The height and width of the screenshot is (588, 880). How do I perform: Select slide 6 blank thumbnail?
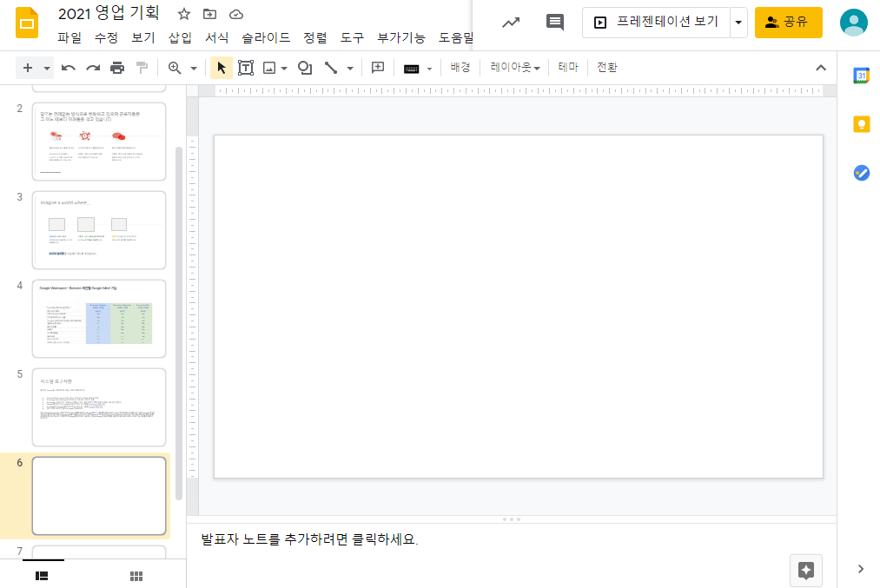pos(99,496)
